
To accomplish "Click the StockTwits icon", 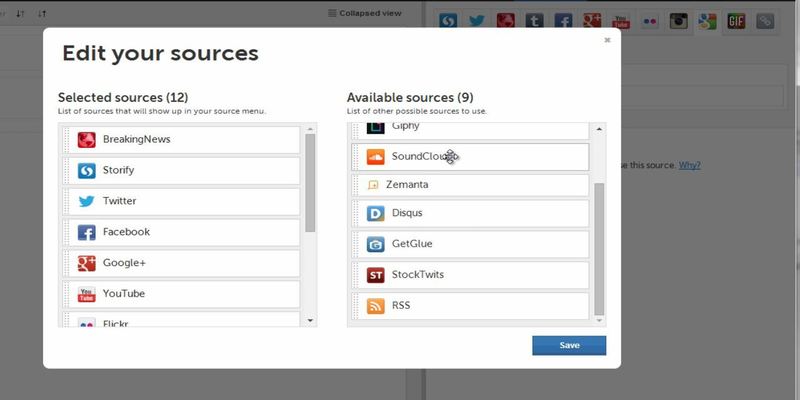I will (375, 275).
